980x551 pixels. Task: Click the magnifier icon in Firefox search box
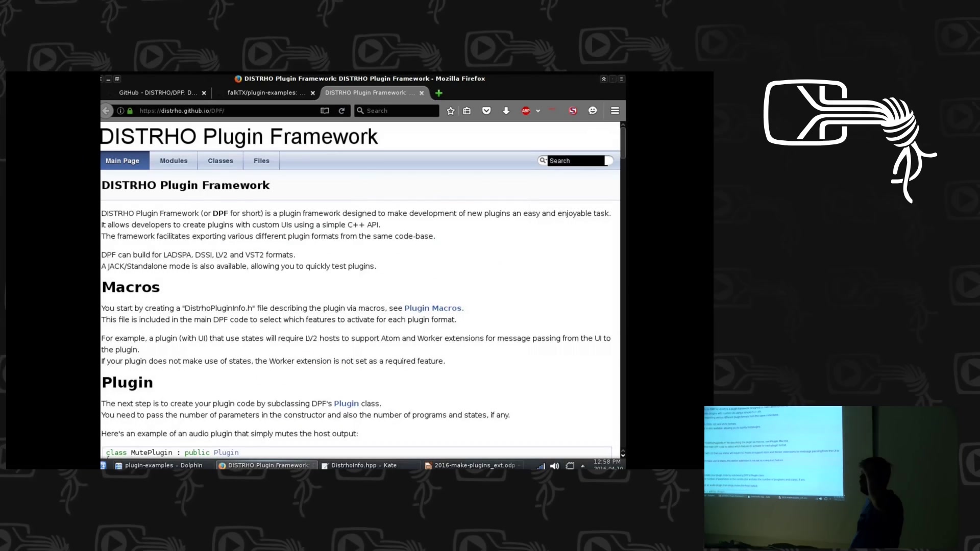[x=360, y=111]
